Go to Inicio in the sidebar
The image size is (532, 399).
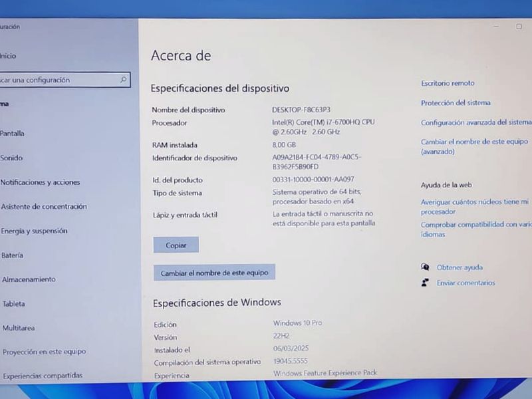pyautogui.click(x=8, y=56)
